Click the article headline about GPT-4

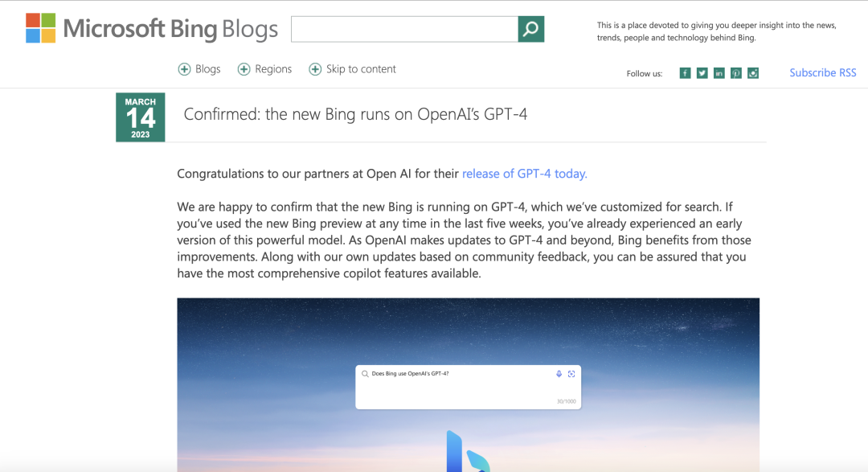click(x=355, y=114)
